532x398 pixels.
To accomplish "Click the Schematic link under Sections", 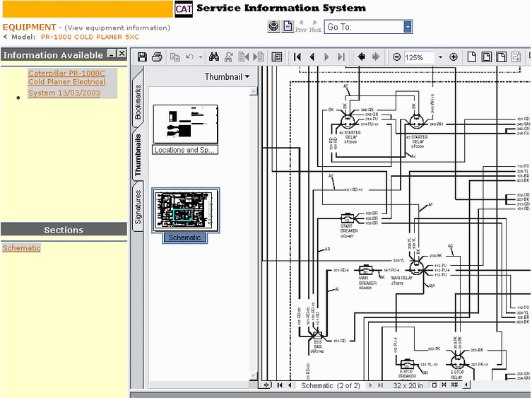I will pos(21,248).
